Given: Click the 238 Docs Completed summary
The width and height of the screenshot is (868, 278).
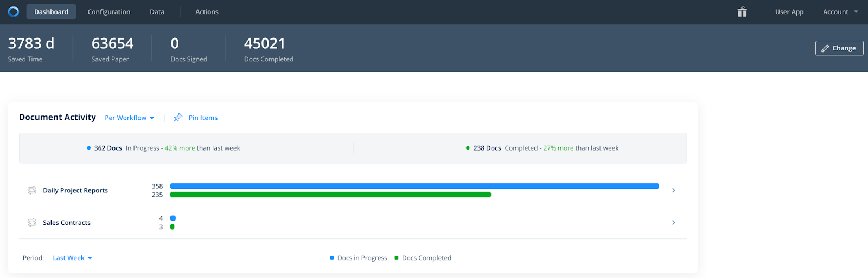Looking at the screenshot, I should 542,148.
